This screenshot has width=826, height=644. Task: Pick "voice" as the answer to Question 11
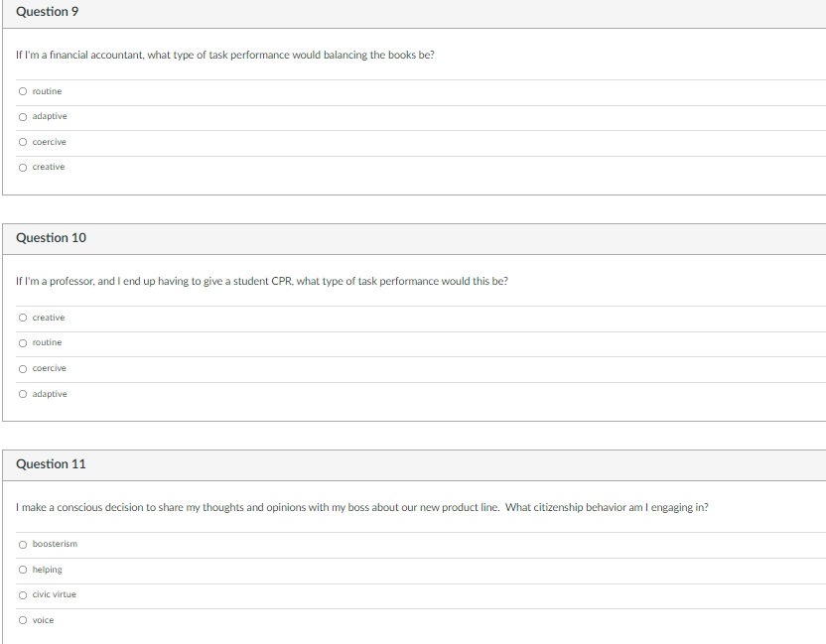[22, 619]
